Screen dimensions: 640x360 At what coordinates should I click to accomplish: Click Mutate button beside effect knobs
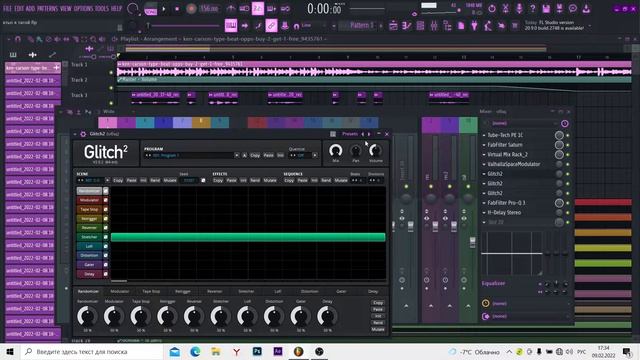[378, 329]
